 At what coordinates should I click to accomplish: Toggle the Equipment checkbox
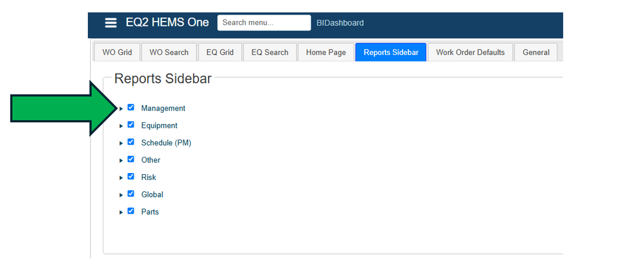coord(130,125)
